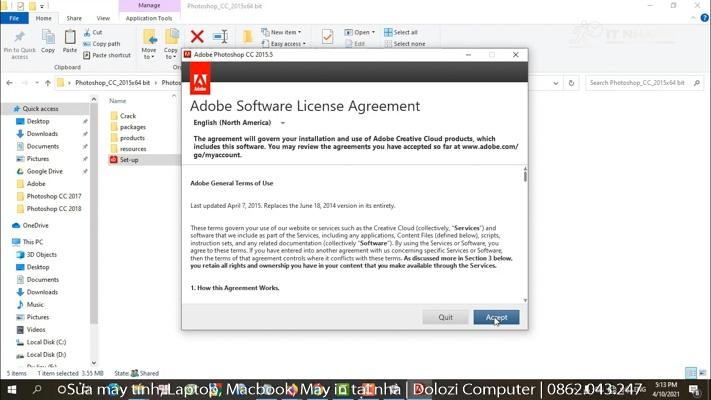Click the Accept button in license dialog
Screen dimensions: 711x400
(x=496, y=317)
